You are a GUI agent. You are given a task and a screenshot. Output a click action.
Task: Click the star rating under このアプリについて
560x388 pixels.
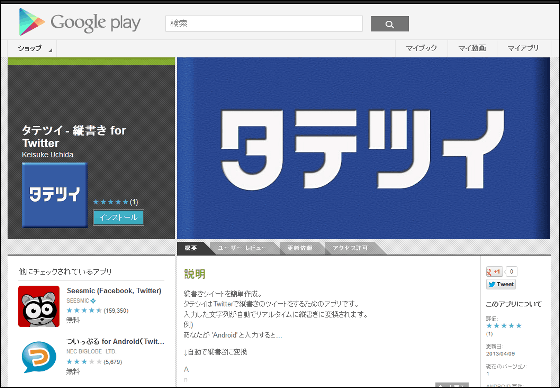click(x=504, y=326)
